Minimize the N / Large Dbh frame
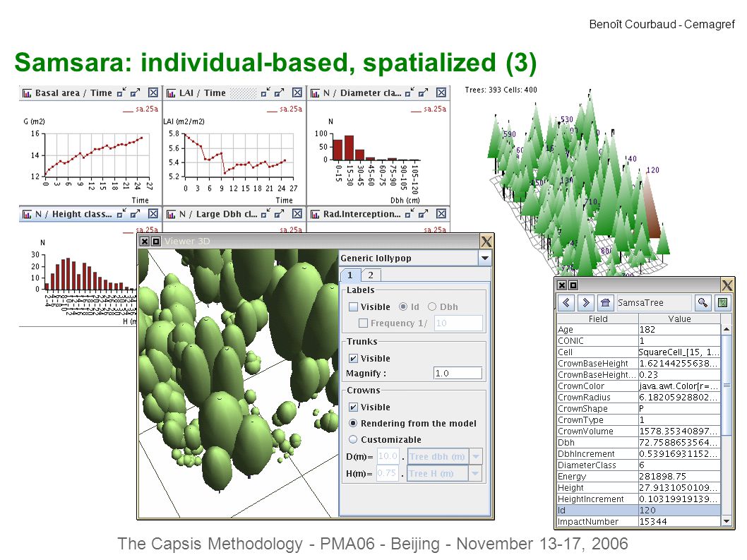The height and width of the screenshot is (560, 747). (266, 213)
